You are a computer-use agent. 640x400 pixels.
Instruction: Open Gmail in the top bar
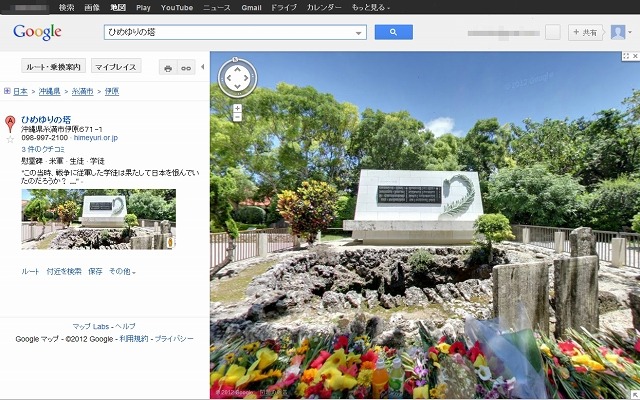point(251,7)
